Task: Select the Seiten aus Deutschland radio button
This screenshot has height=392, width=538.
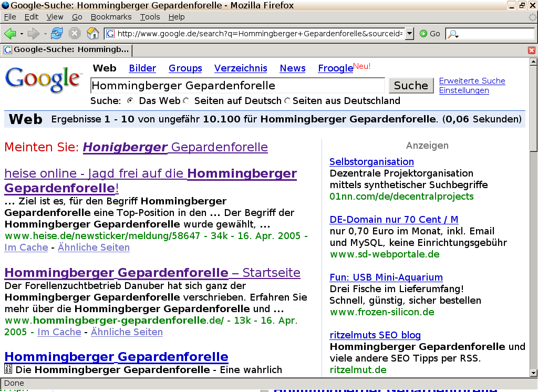Action: click(287, 100)
